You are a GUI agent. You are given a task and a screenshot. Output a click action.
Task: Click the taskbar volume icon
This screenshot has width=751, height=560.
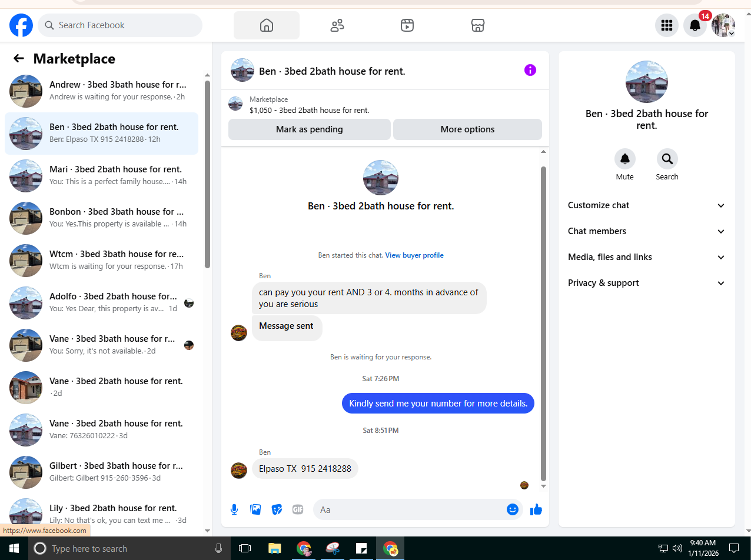pos(677,548)
